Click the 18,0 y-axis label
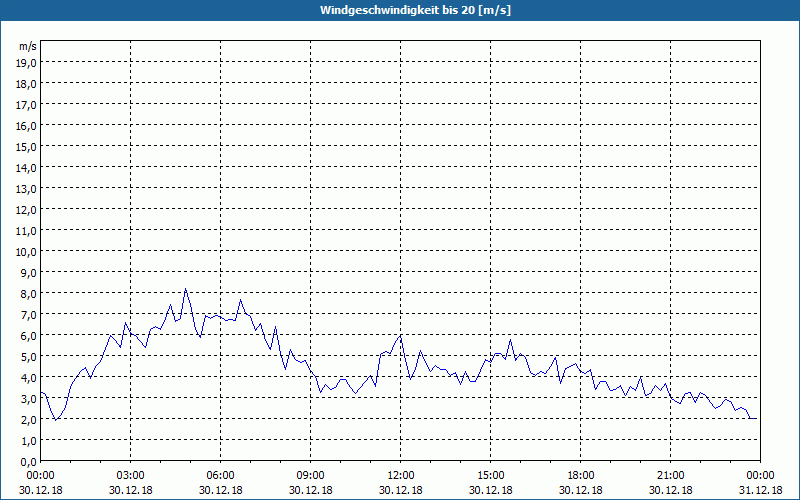 coord(27,84)
